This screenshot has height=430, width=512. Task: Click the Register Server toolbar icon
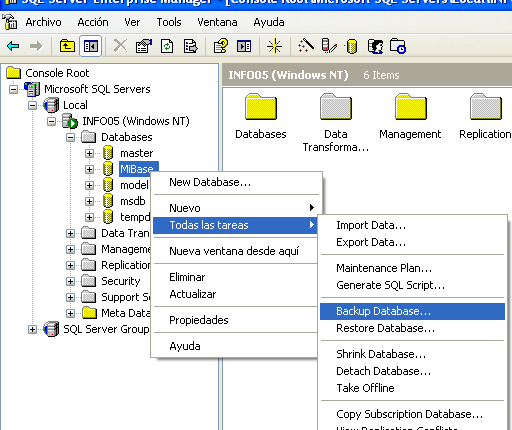[329, 46]
